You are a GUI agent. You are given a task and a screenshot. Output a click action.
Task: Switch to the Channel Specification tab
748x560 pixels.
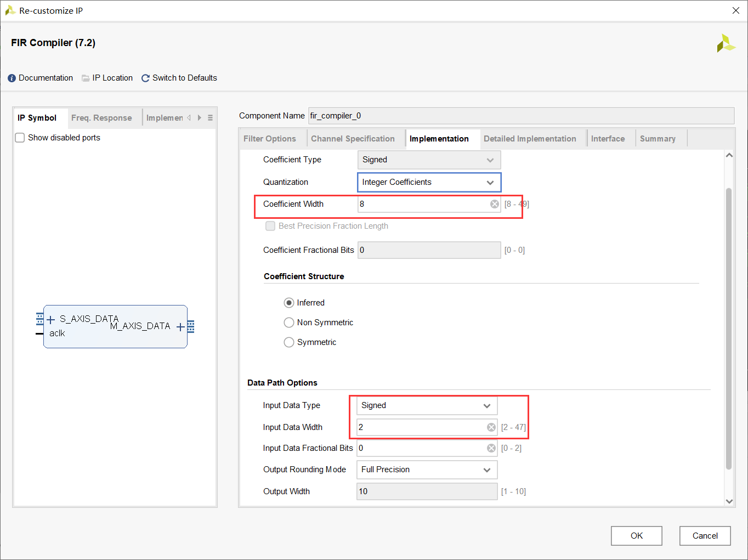pyautogui.click(x=353, y=139)
